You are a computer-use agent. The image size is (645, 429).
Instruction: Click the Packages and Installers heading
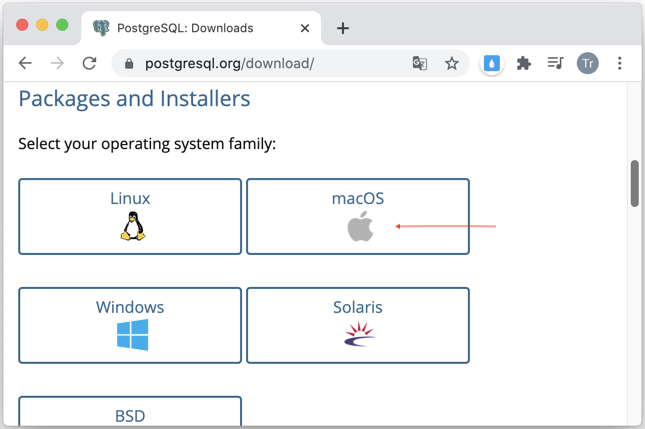pos(134,99)
